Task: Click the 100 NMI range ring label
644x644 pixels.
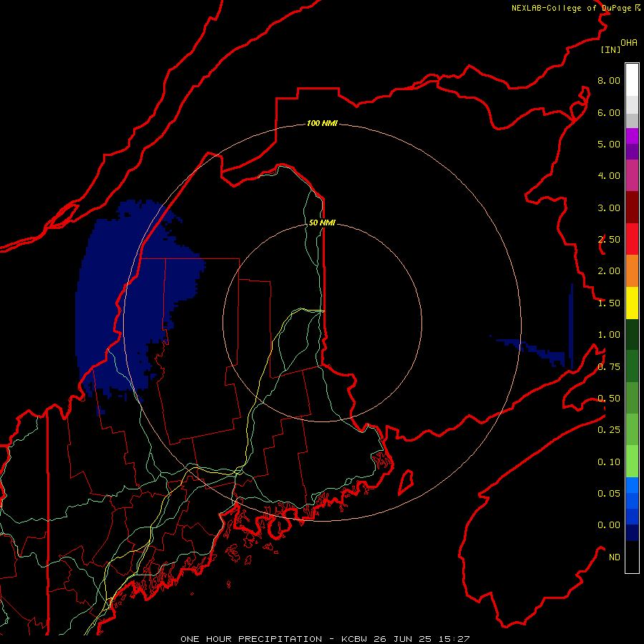Action: coord(322,123)
